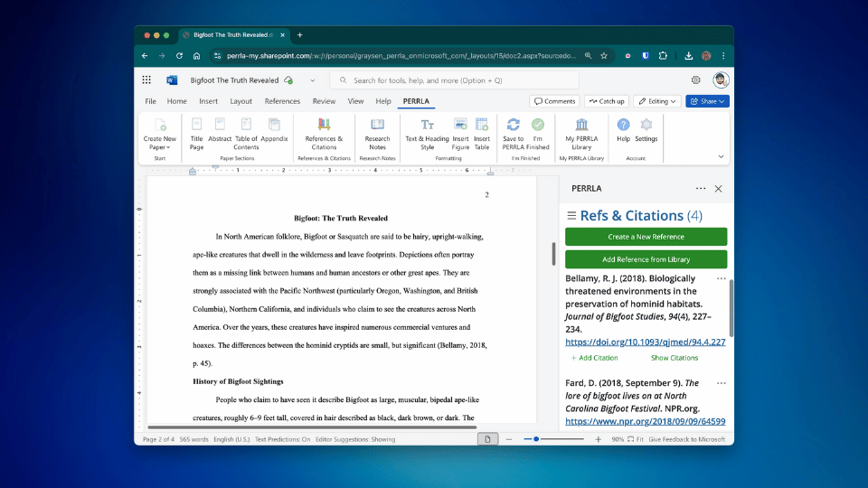This screenshot has height=488, width=868.
Task: Switch to the View tab
Action: [355, 101]
